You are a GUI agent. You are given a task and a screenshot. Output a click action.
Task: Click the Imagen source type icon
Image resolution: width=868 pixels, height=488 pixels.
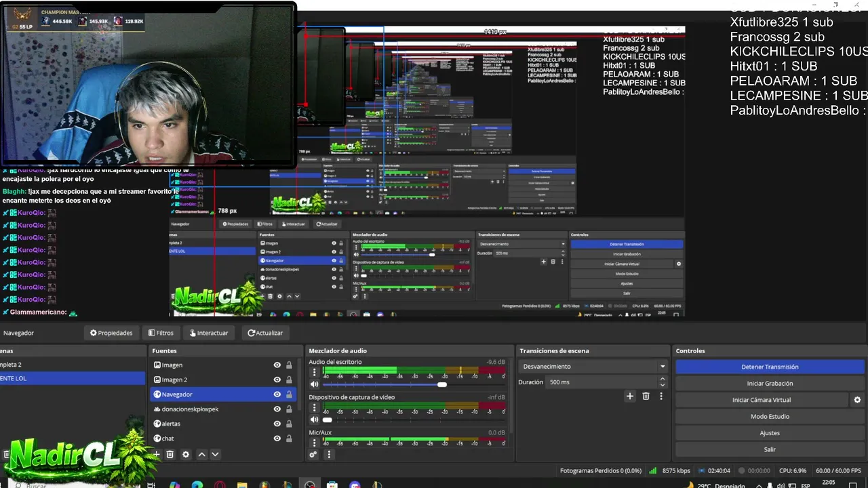pos(157,365)
